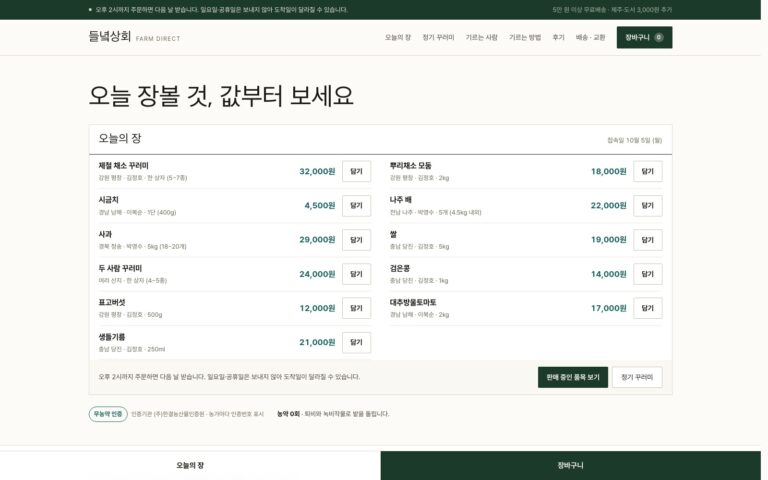Image resolution: width=768 pixels, height=480 pixels.
Task: Click the 들녘상회 FARM DIRECT logo
Action: 134,37
